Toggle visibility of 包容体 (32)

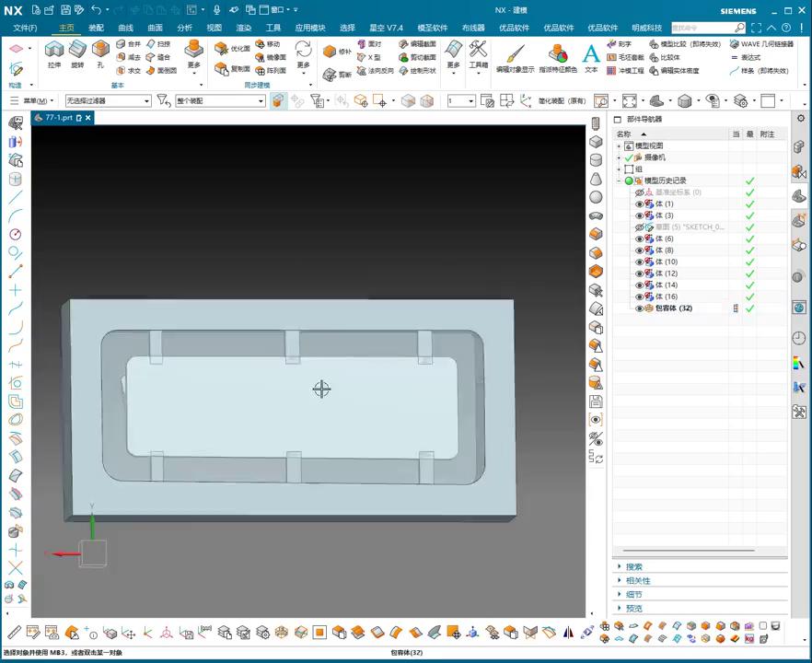640,308
